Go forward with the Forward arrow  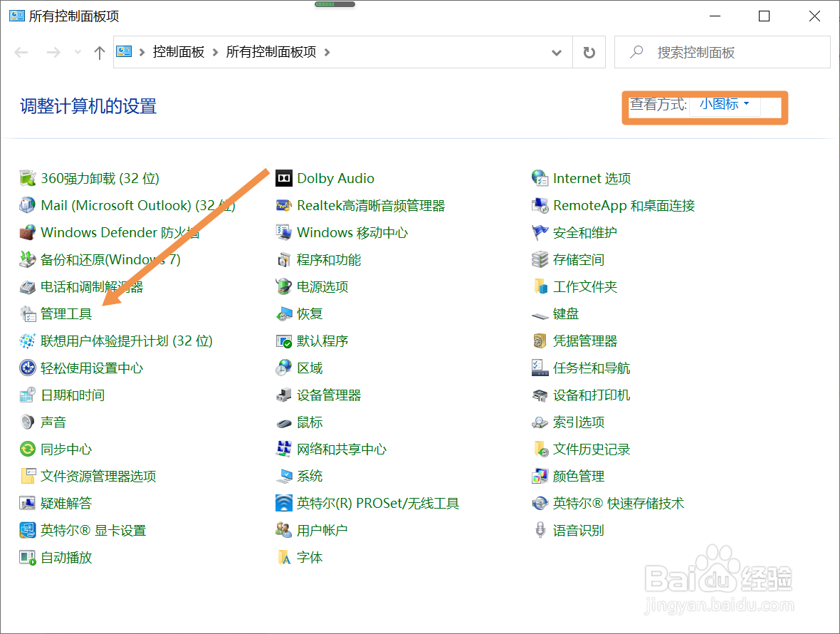pos(53,53)
